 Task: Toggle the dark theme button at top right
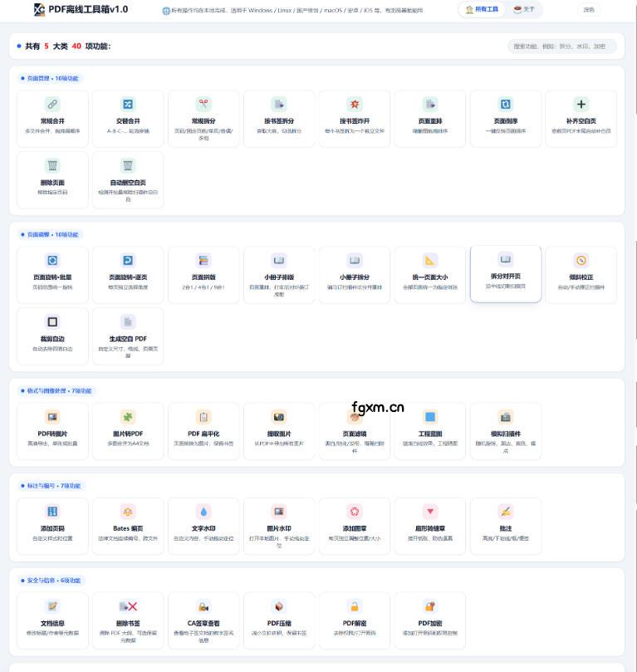pos(589,9)
